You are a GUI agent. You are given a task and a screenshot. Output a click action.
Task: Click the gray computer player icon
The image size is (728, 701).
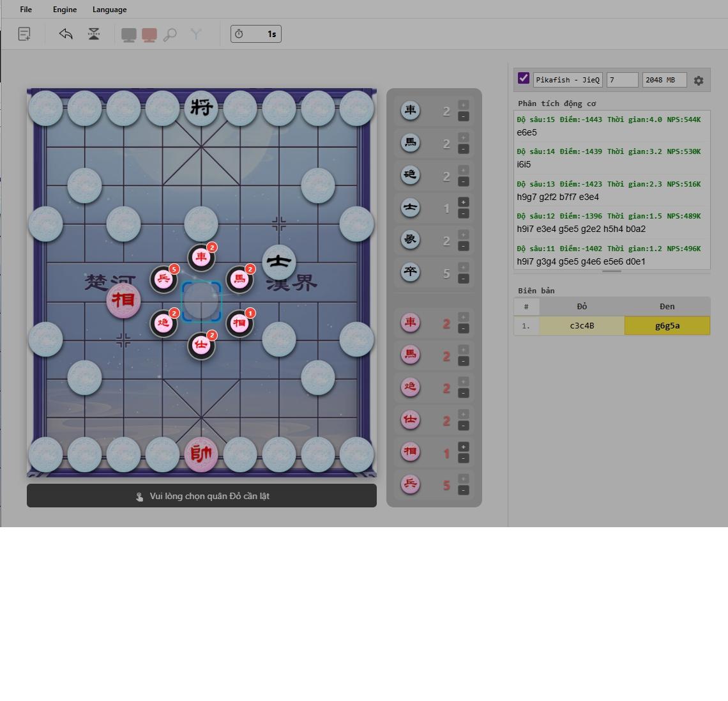pyautogui.click(x=129, y=35)
